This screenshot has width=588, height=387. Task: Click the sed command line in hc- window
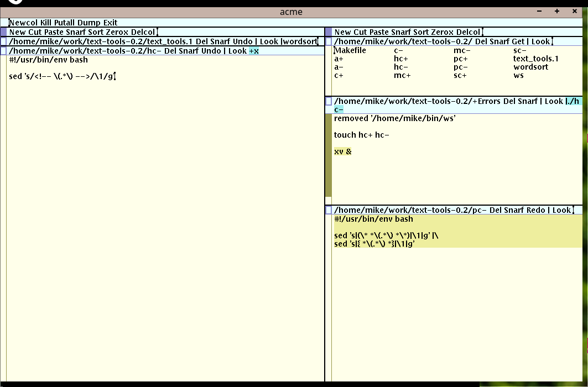62,76
